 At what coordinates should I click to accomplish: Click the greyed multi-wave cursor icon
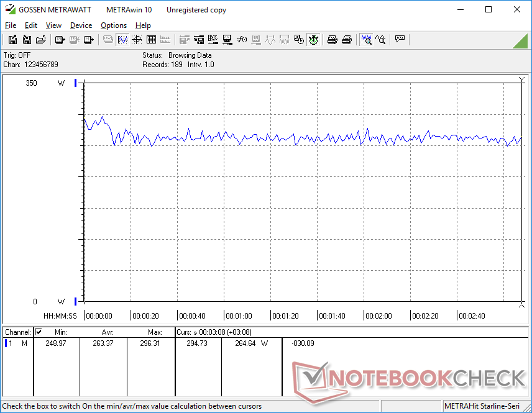(284, 40)
